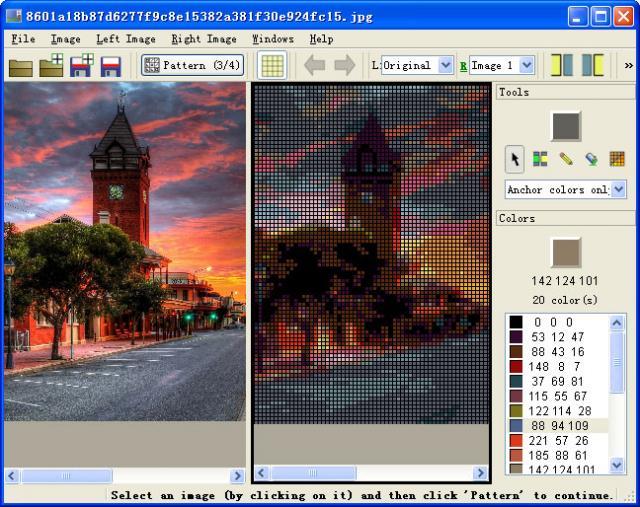Open the Left Image menu

125,39
